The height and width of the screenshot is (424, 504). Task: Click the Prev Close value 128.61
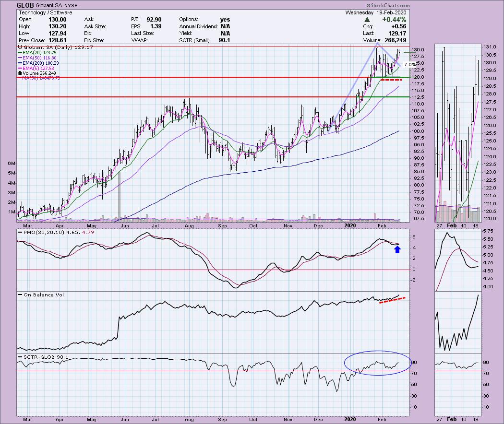(57, 40)
